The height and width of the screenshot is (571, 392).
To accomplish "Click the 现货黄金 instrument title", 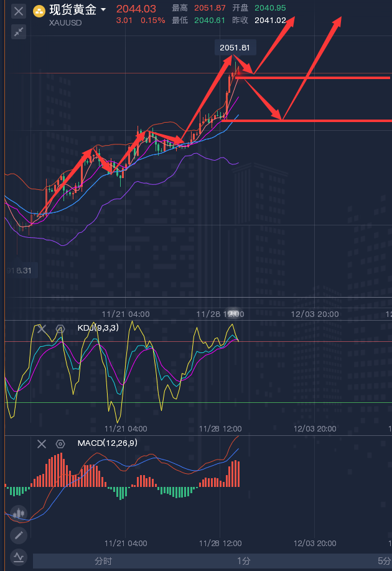I will click(73, 9).
